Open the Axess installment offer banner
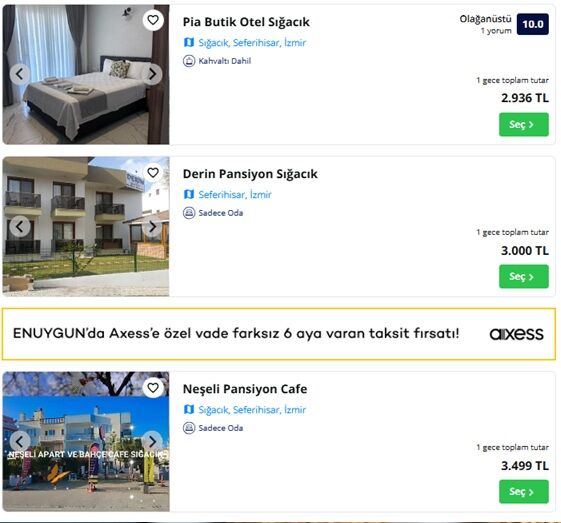 (x=279, y=334)
